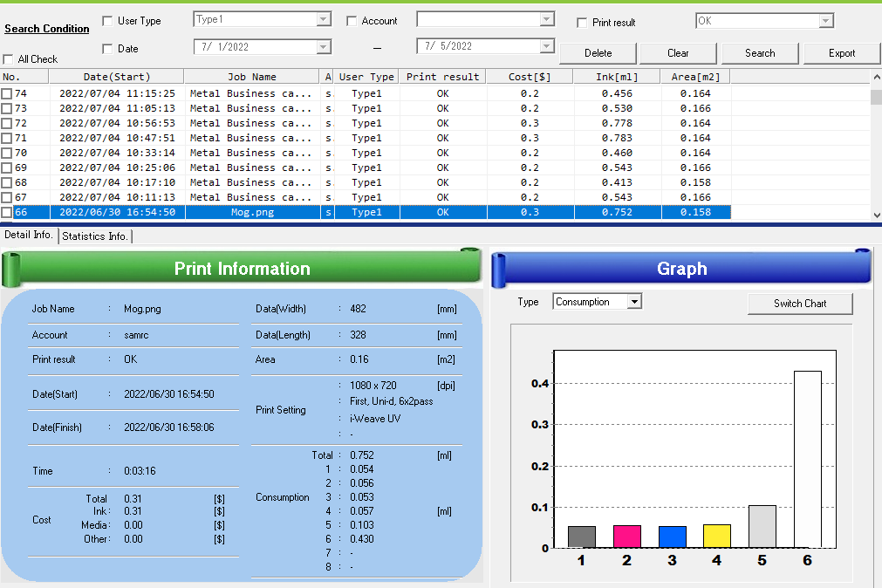This screenshot has width=882, height=588.
Task: Click the tall white bar for ink 6
Action: click(808, 459)
